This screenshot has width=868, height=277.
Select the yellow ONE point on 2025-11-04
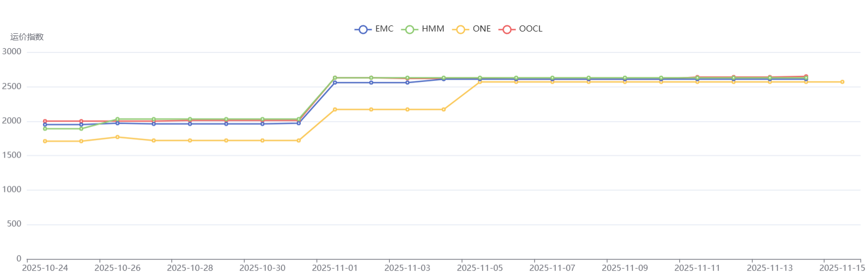pyautogui.click(x=443, y=109)
